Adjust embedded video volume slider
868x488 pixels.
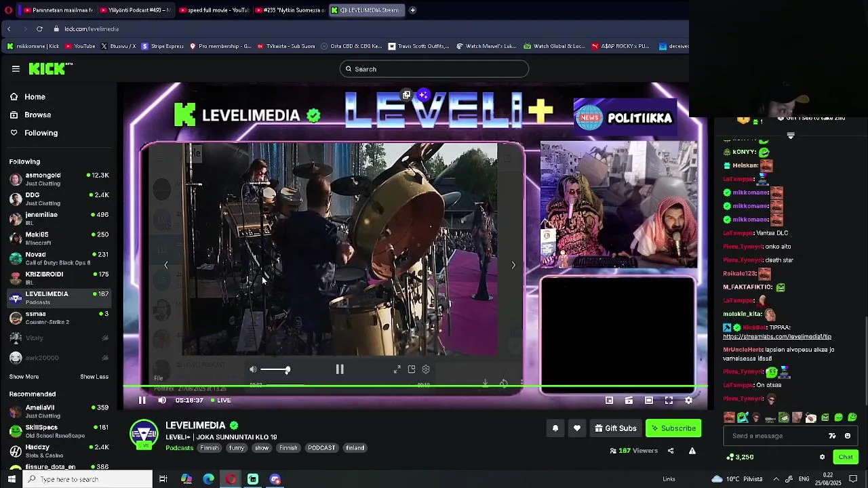pos(275,369)
